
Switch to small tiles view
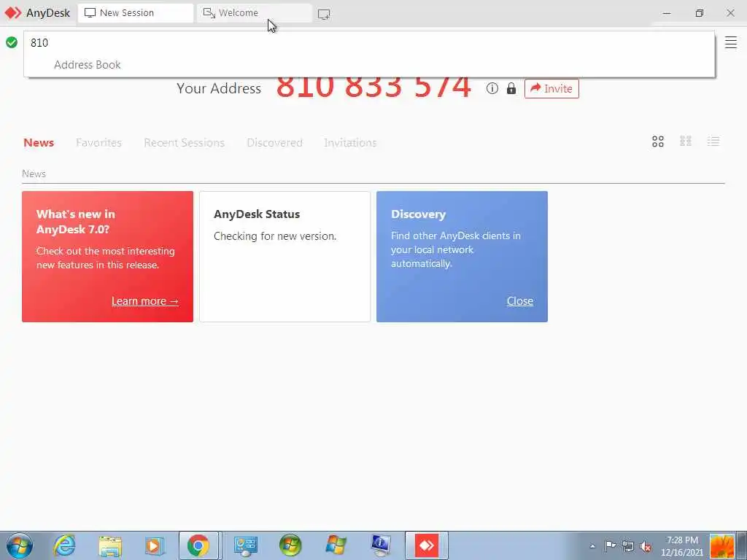pyautogui.click(x=686, y=141)
